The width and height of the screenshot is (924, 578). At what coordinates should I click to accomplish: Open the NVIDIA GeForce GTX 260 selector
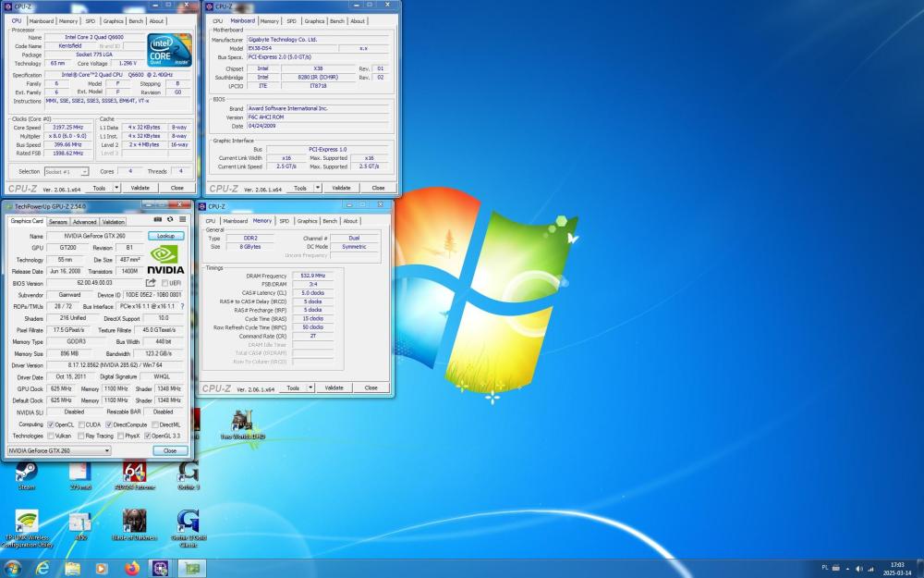(108, 450)
